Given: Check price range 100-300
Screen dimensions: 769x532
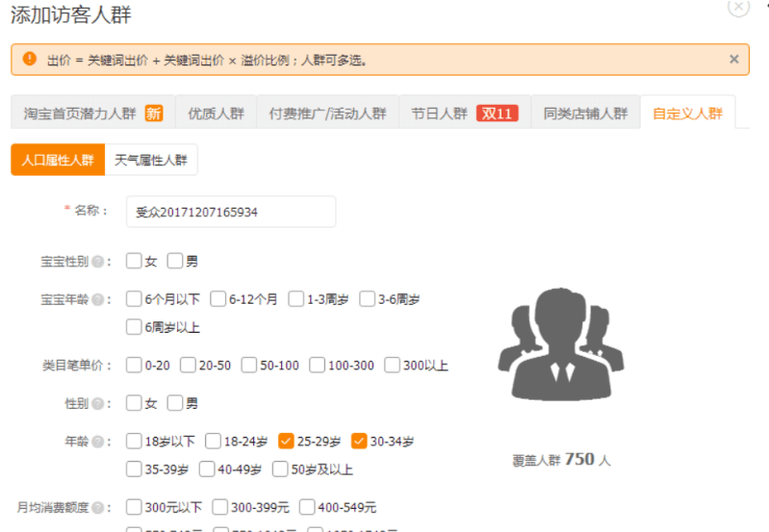Looking at the screenshot, I should [317, 365].
